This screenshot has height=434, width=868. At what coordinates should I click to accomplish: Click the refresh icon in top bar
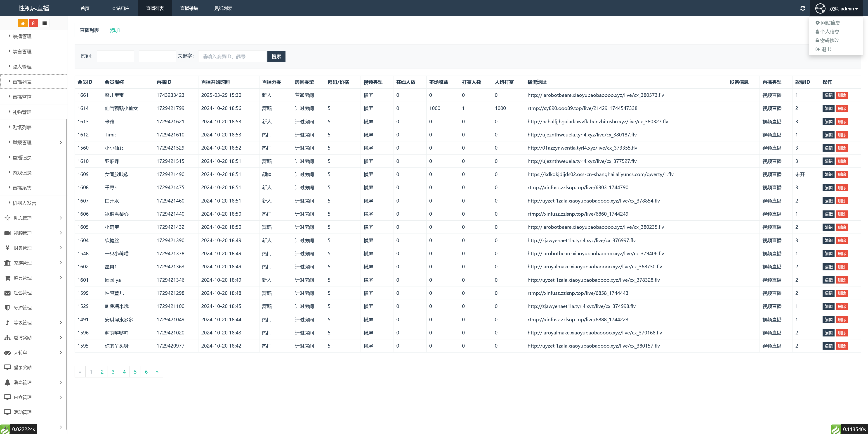point(803,8)
